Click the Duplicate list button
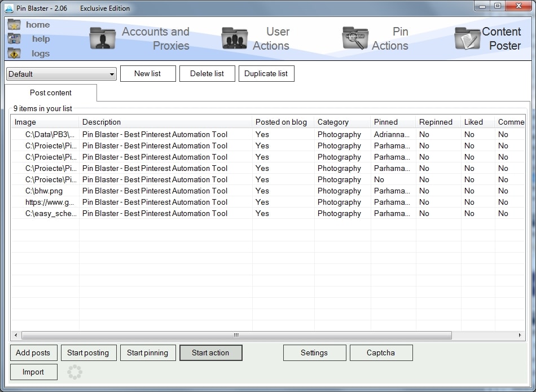 tap(266, 73)
